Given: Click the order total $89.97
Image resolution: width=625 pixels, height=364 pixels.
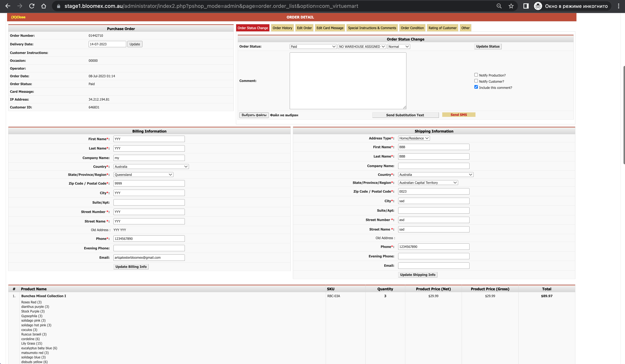Looking at the screenshot, I should coord(547,296).
